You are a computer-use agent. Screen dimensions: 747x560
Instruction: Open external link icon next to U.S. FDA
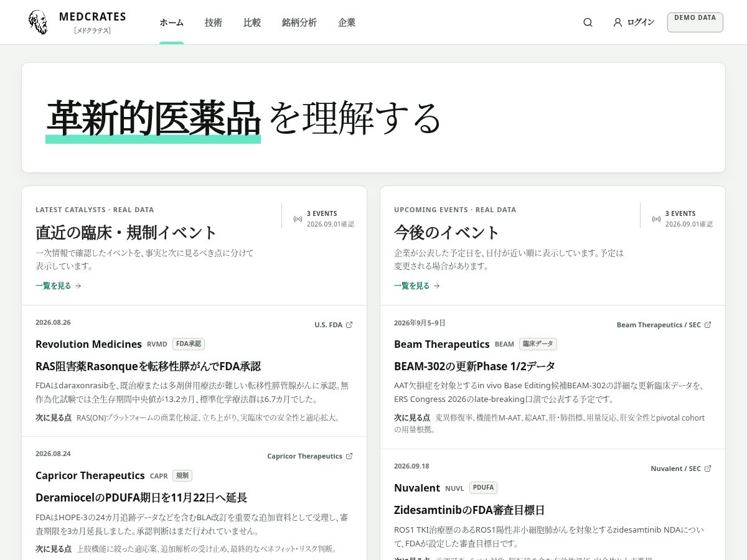point(349,325)
